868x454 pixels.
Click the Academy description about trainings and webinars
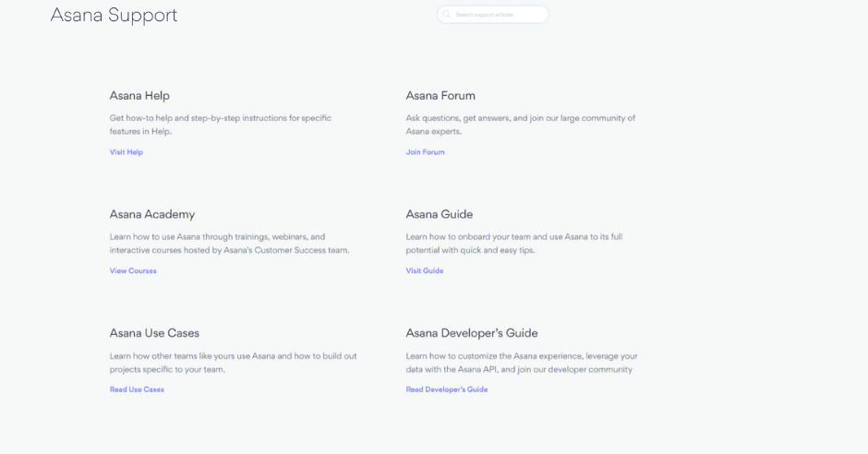click(x=229, y=244)
